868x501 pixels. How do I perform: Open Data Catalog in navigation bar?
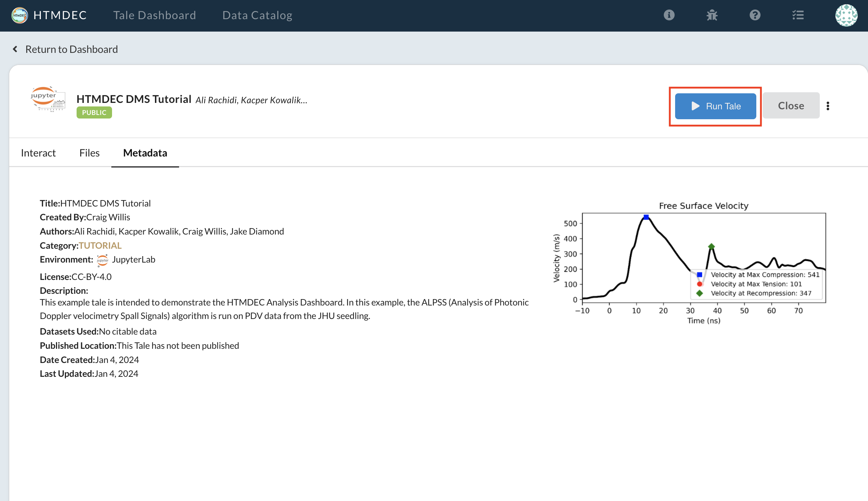pyautogui.click(x=257, y=15)
